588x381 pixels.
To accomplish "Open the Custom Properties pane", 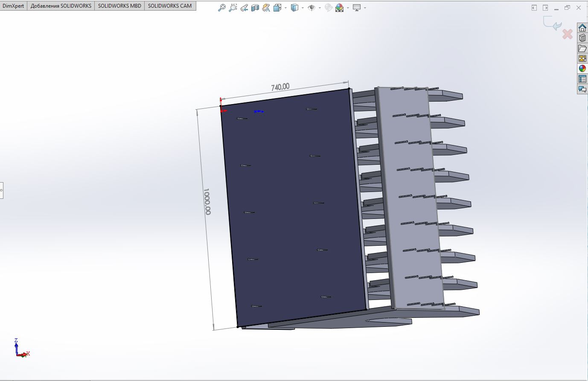I will (x=582, y=79).
